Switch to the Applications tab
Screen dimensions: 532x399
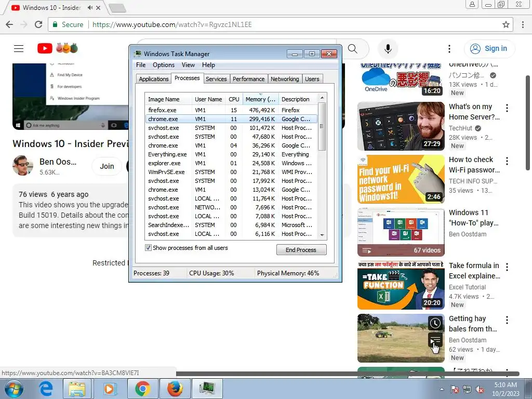[154, 79]
